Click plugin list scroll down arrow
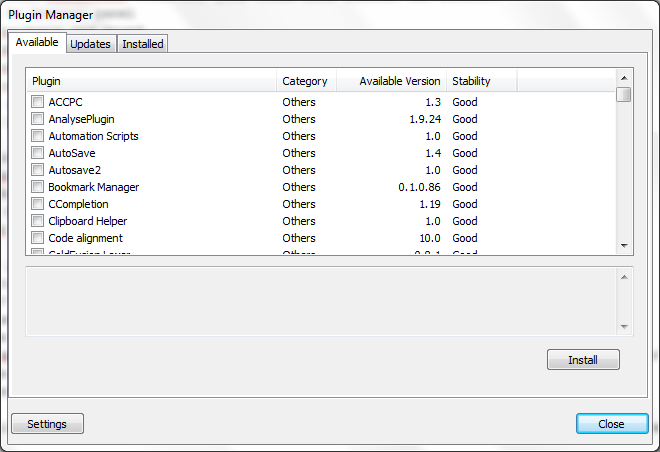Viewport: 660px width, 452px height. pos(624,245)
